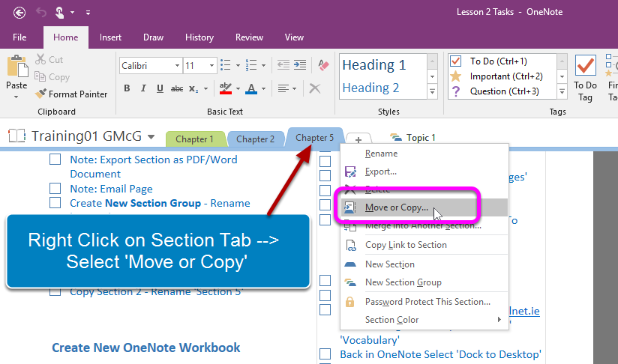Click the Cut scissors button
The image size is (618, 364).
[x=49, y=59]
